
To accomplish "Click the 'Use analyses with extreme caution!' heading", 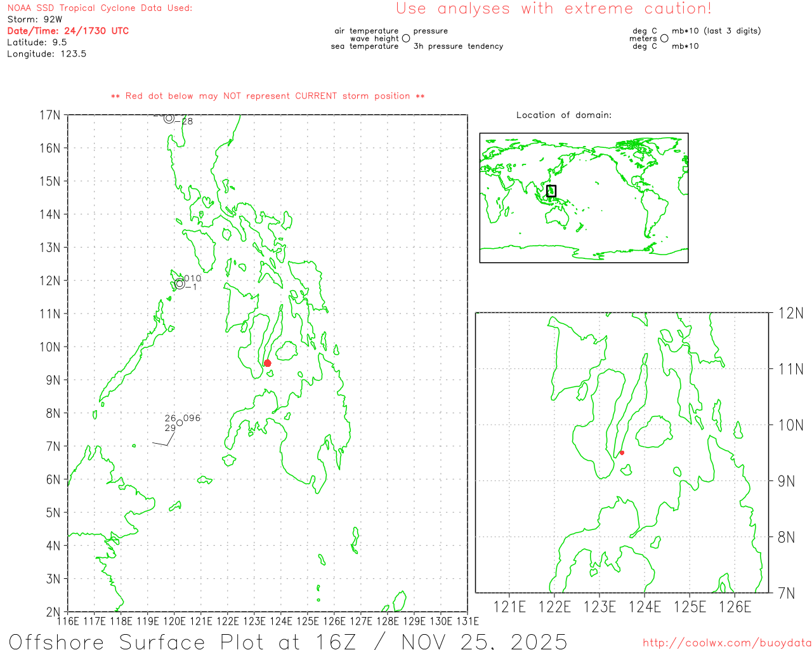I will 553,9.
